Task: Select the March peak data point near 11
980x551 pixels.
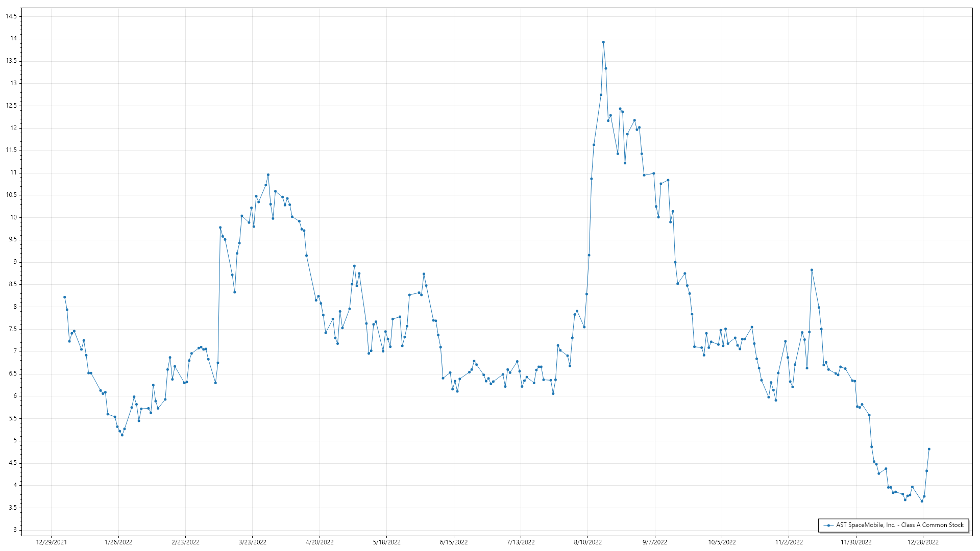Action: (268, 175)
